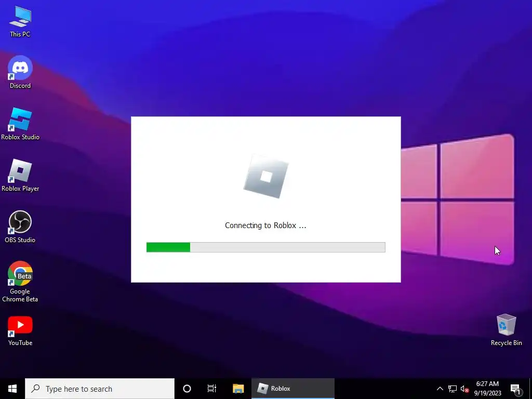Open Task View on the taskbar

212,389
